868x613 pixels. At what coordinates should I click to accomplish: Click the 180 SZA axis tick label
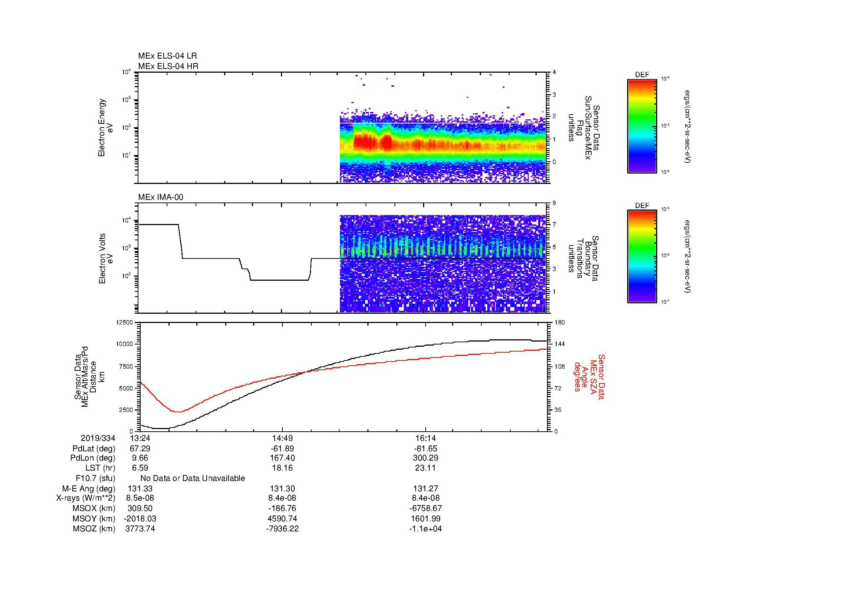[559, 322]
